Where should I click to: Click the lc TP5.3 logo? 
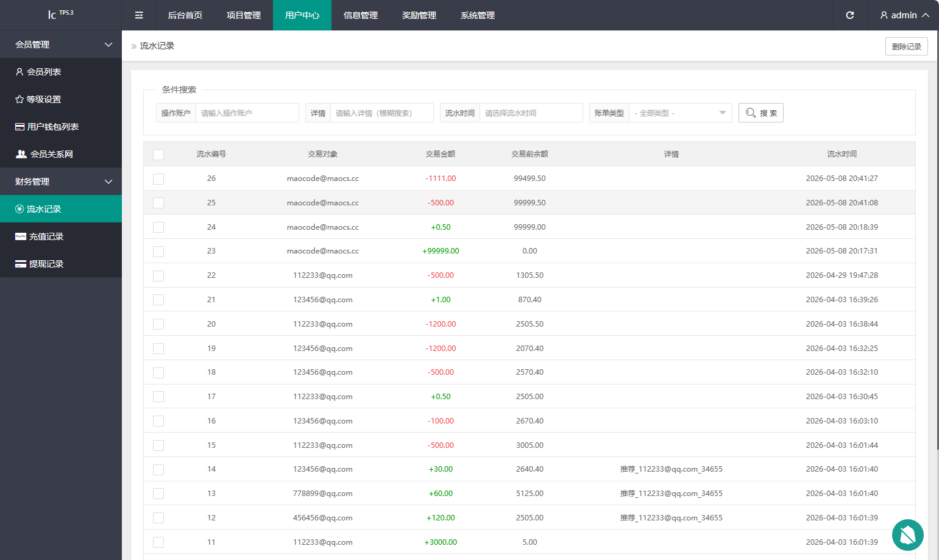pos(61,14)
